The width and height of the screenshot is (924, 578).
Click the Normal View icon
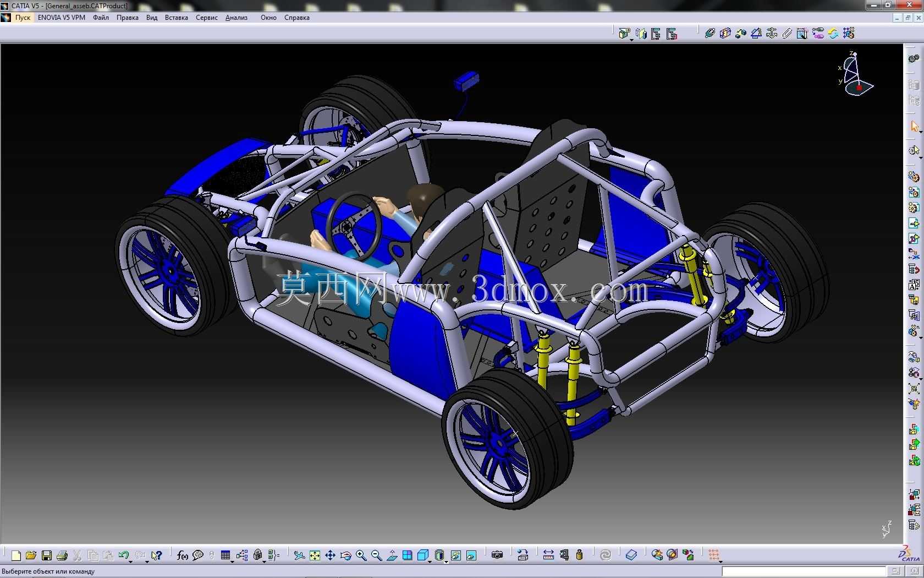point(392,555)
